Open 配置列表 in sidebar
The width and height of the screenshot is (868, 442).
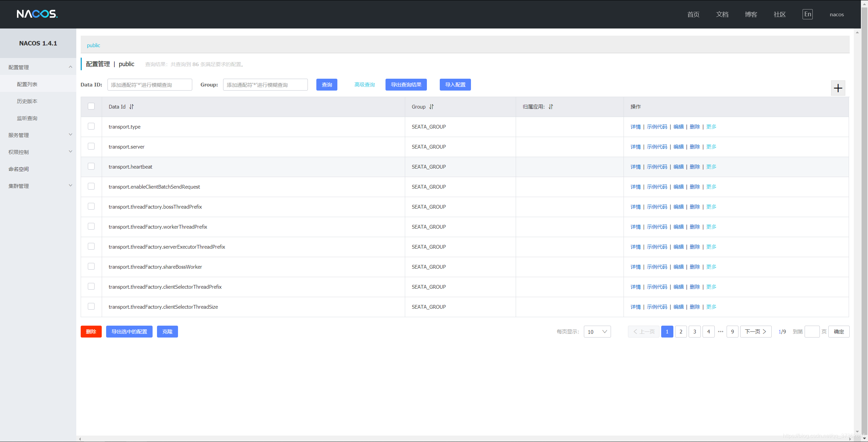pos(27,84)
